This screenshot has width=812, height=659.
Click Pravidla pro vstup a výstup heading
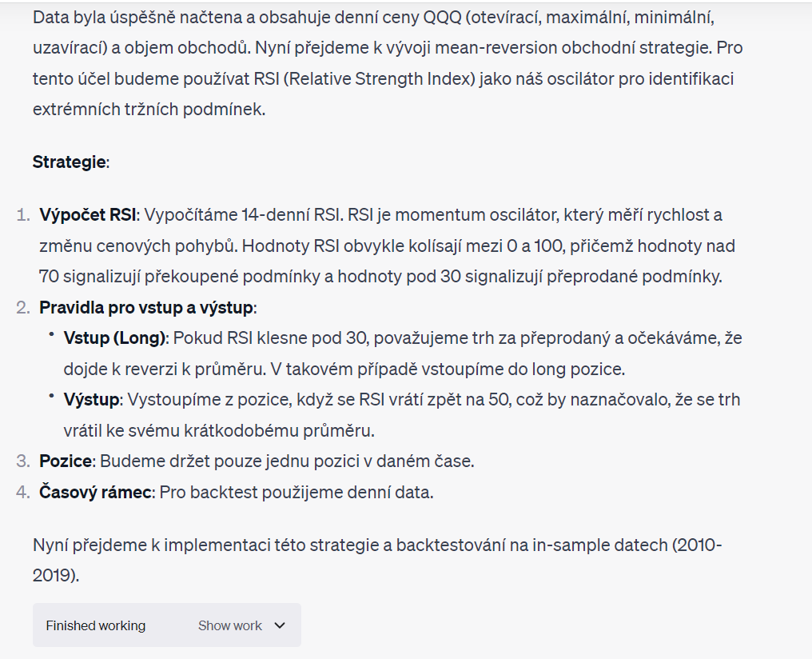point(146,308)
